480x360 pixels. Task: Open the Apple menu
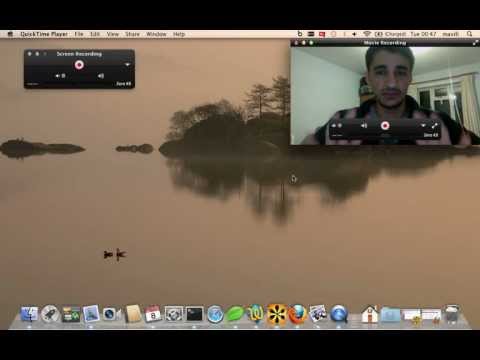point(10,34)
